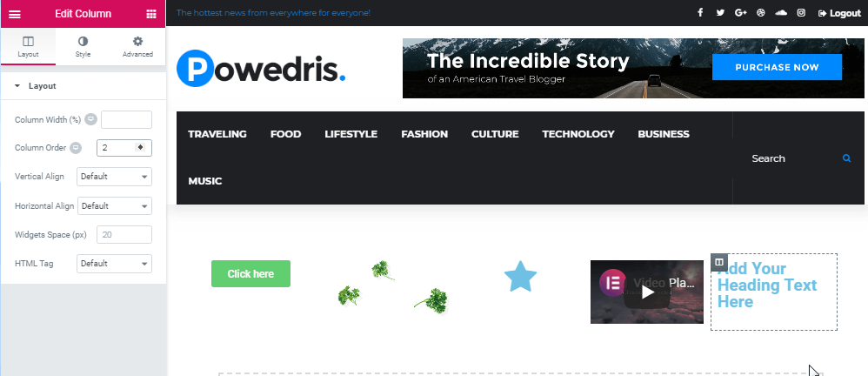Viewport: 868px width, 376px height.
Task: Switch to the Style tab
Action: [x=83, y=47]
